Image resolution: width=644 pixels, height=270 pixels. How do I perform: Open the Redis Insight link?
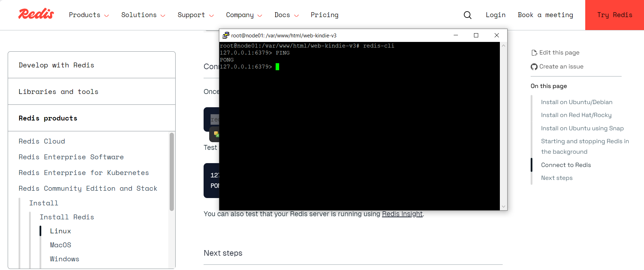(x=402, y=214)
